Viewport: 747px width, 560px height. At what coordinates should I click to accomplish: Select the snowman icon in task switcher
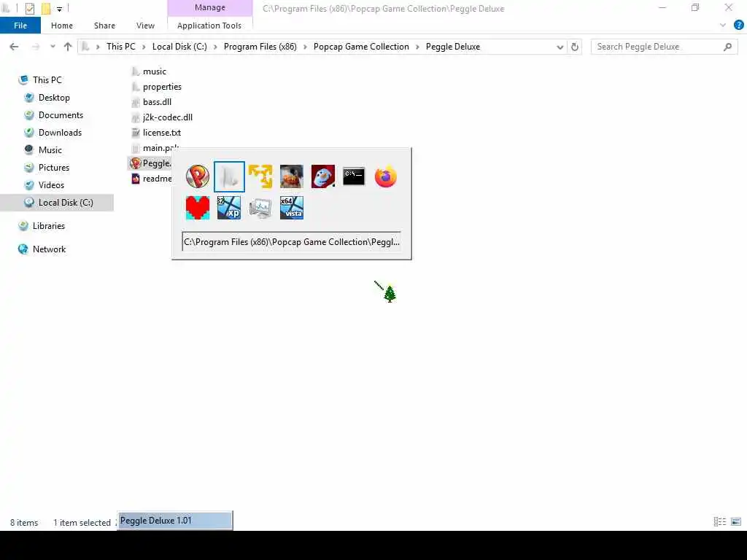323,176
